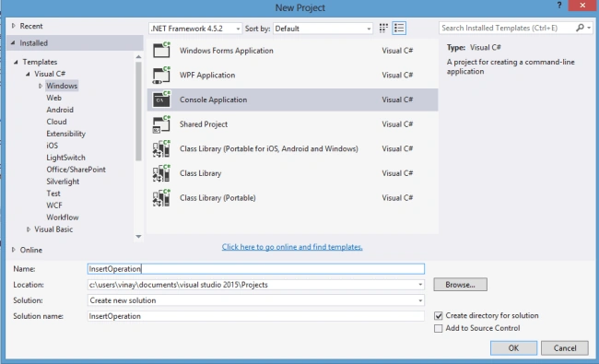The image size is (599, 364).
Task: Switch to small icons view
Action: point(383,28)
